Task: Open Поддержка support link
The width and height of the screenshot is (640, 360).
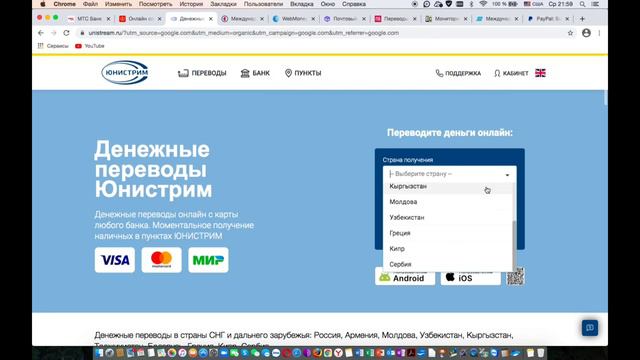Action: point(458,73)
